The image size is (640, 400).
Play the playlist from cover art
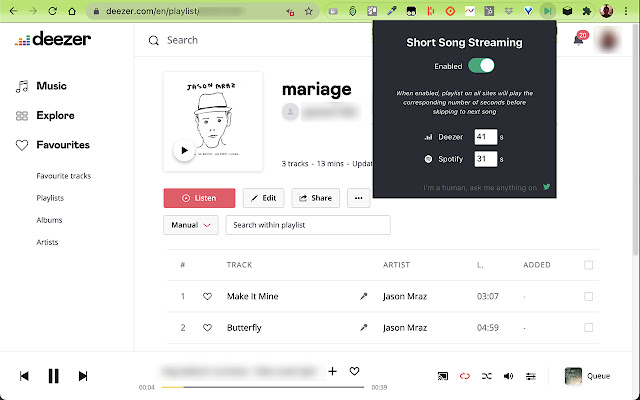(x=184, y=150)
